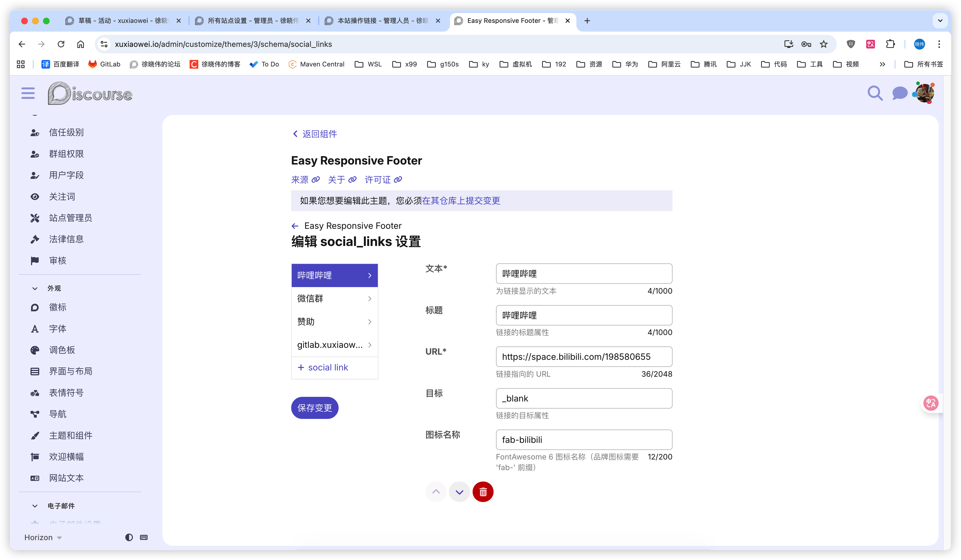Add a new social link

point(323,367)
